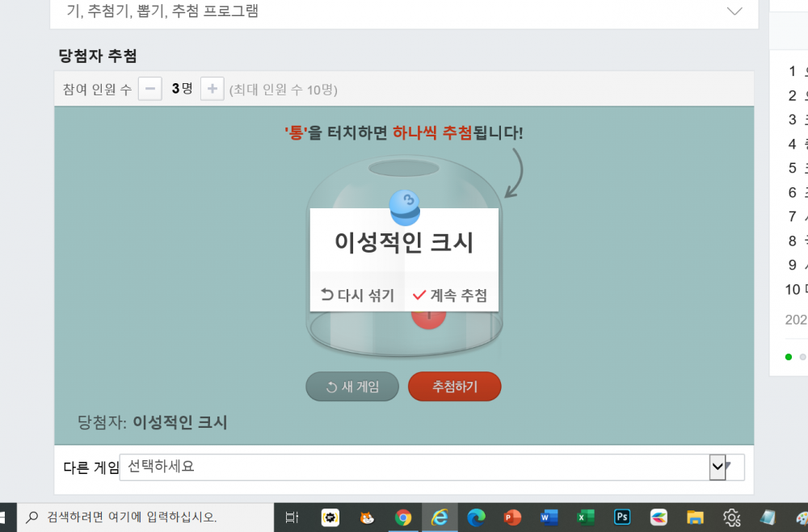The width and height of the screenshot is (808, 532).
Task: Open the Scratch cat app in taskbar
Action: point(366,517)
